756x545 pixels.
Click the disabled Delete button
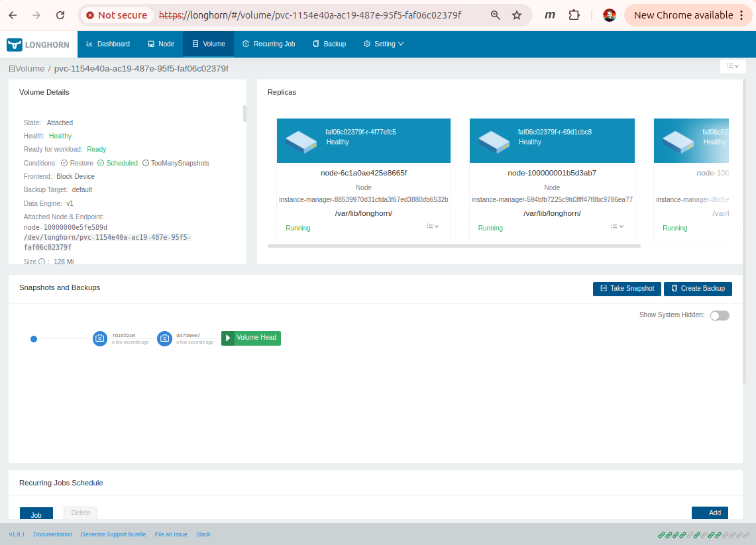pos(81,513)
